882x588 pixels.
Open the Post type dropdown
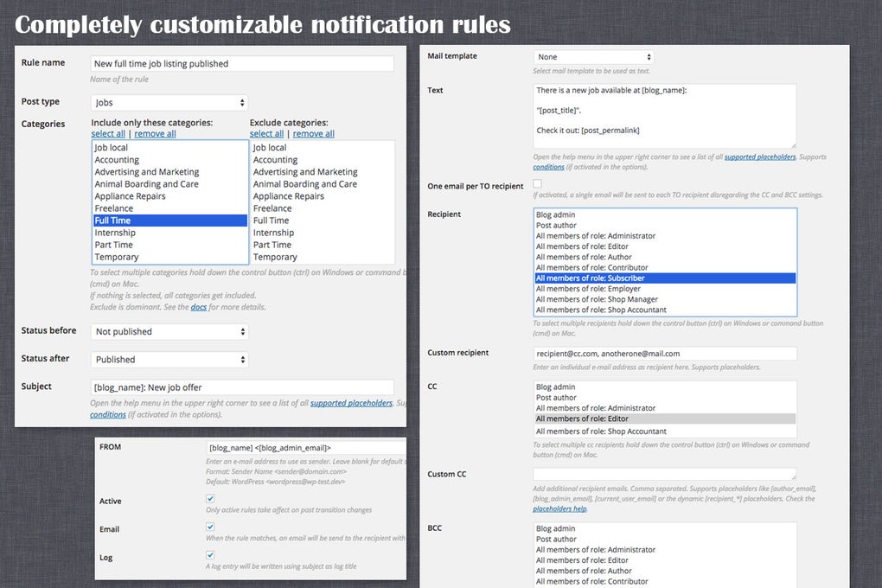(169, 101)
